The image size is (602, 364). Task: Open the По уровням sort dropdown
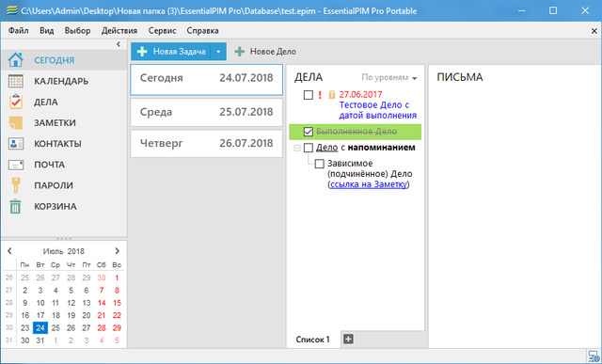(x=388, y=77)
